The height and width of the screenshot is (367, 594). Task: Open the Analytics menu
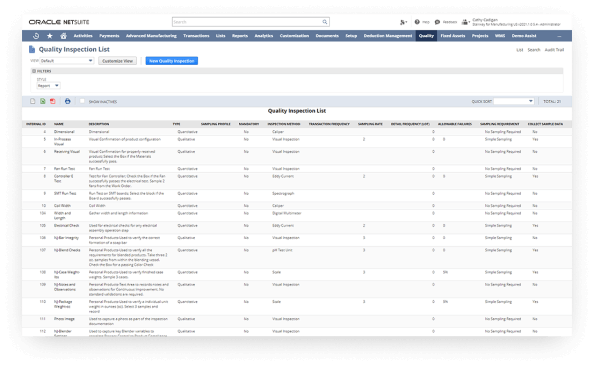(264, 36)
